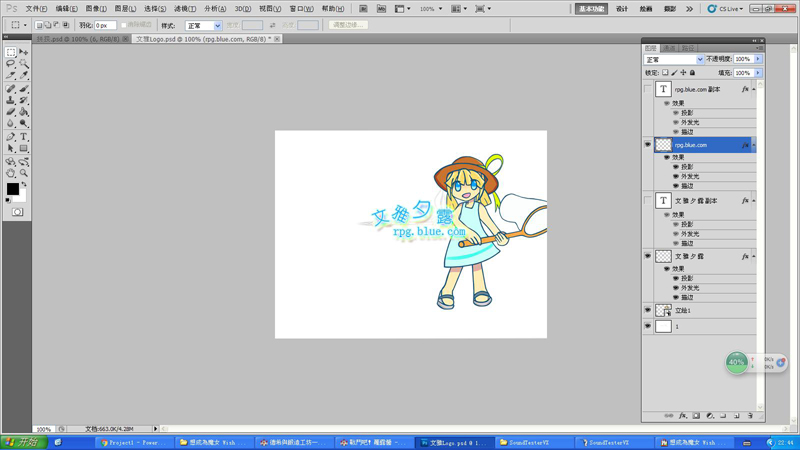Screen dimensions: 800x450
Task: Open the 滤镜 Filter menu
Action: click(185, 9)
